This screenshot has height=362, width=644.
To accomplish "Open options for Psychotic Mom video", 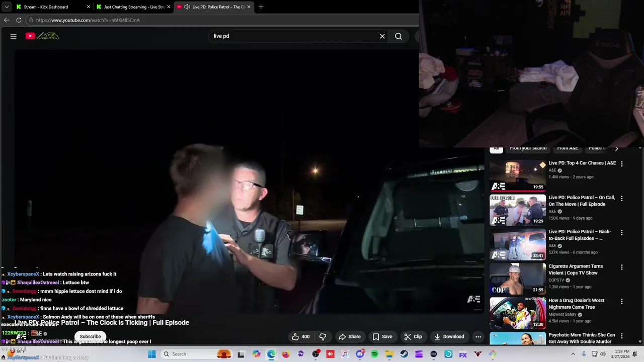I will pyautogui.click(x=622, y=336).
